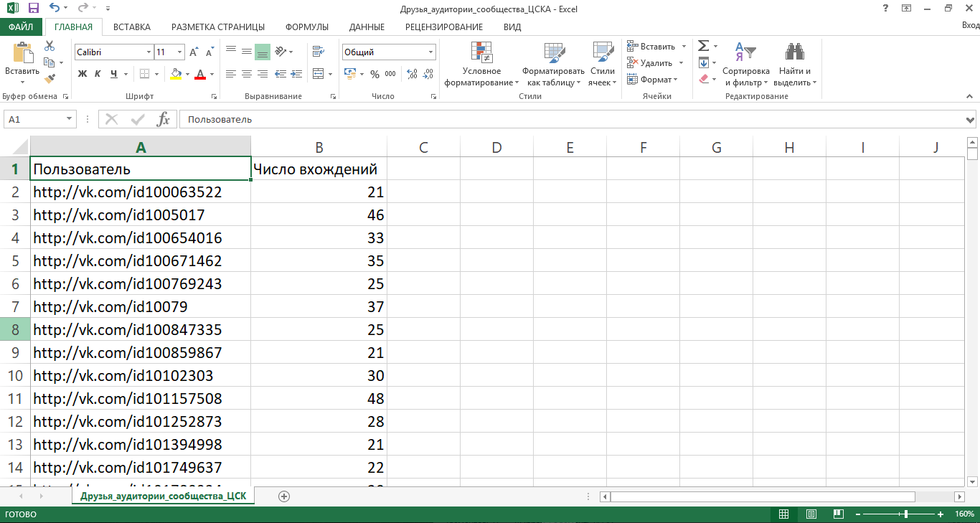Decrease the decimal places
The width and height of the screenshot is (980, 523).
(x=428, y=74)
